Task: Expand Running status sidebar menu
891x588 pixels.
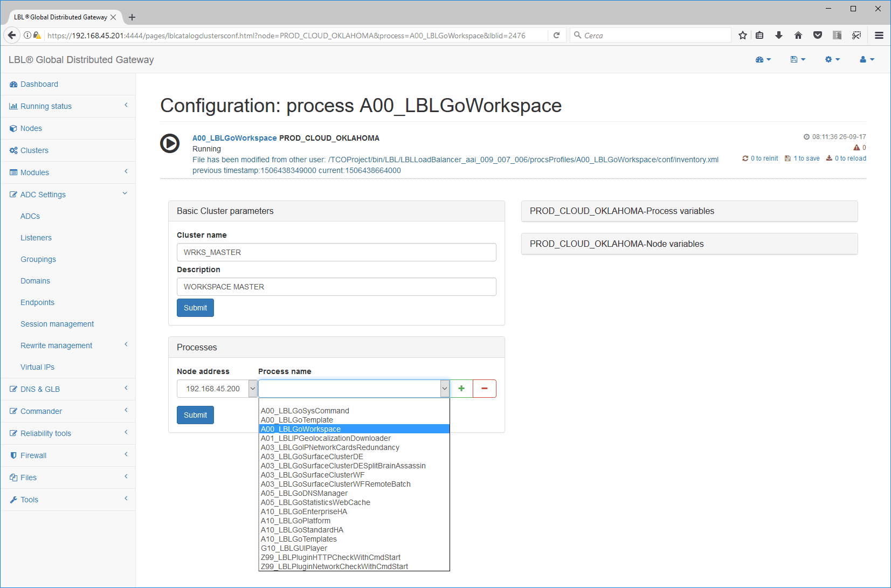Action: [x=68, y=106]
